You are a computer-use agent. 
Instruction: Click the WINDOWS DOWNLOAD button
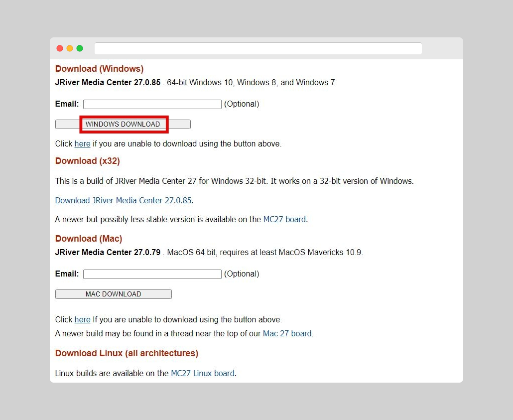123,125
